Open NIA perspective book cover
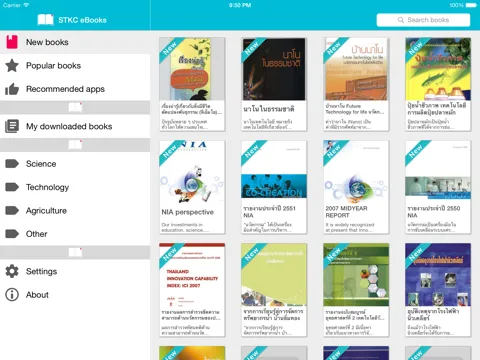Screen dimensions: 480x360 coord(192,172)
